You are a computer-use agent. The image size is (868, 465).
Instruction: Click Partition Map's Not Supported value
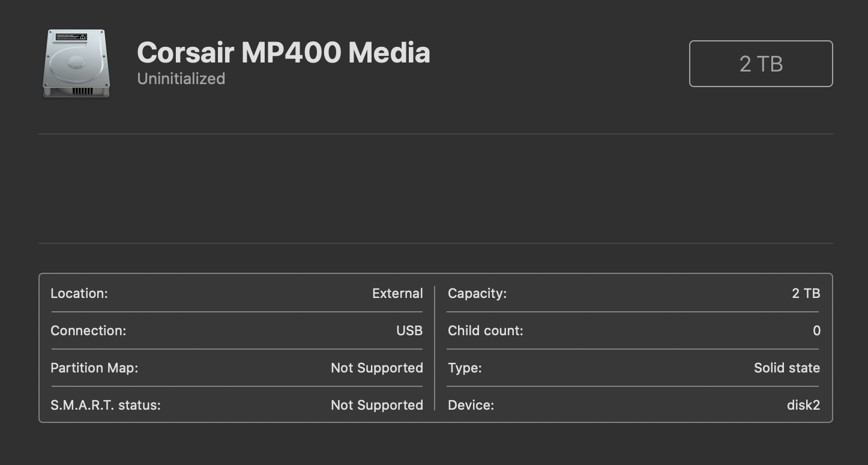(377, 368)
